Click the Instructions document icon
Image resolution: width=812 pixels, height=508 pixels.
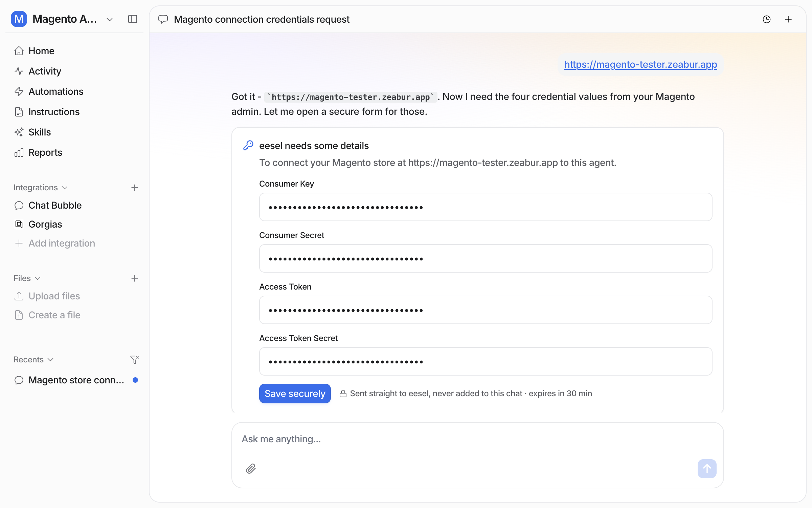(x=19, y=112)
